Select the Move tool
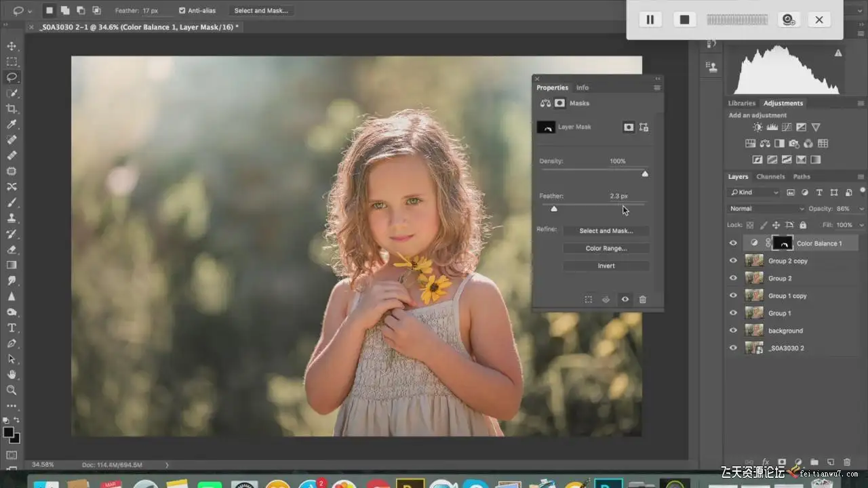868x488 pixels. tap(12, 46)
